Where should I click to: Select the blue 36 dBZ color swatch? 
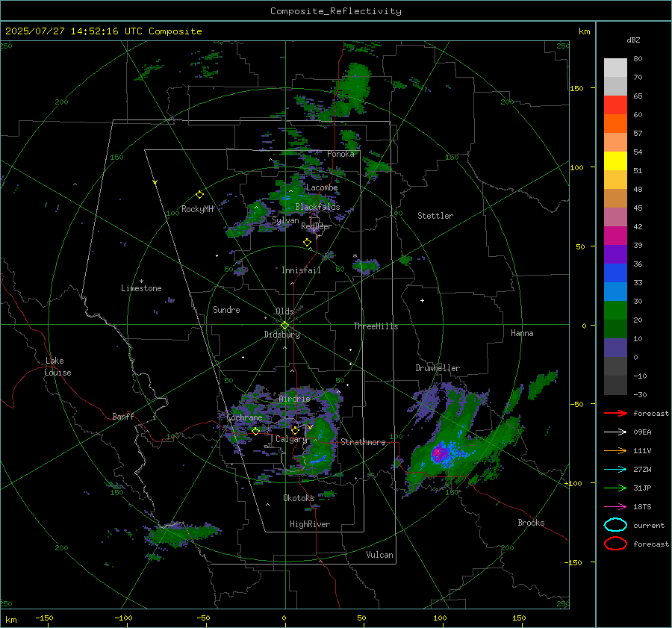[x=615, y=273]
